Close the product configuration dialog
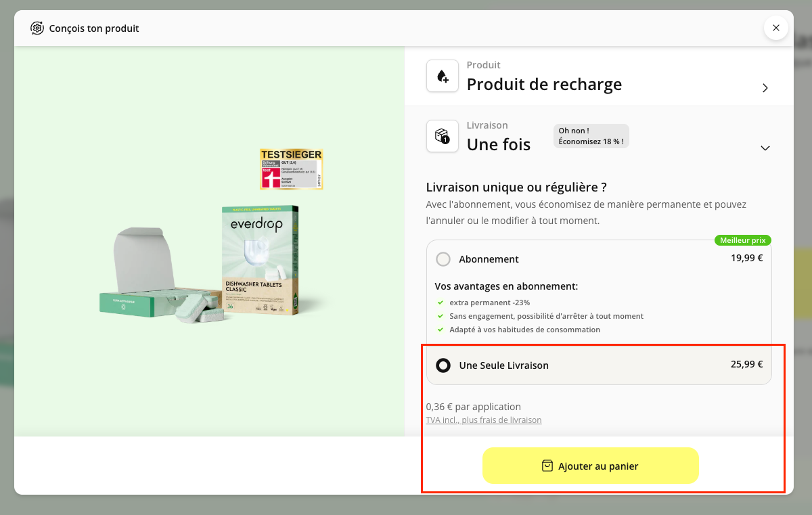812x515 pixels. pyautogui.click(x=775, y=28)
